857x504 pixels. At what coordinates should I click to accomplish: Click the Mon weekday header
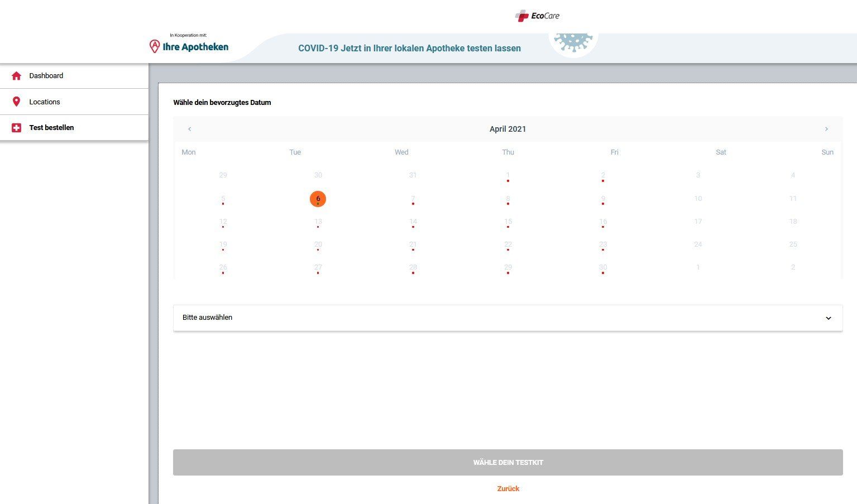pyautogui.click(x=189, y=152)
